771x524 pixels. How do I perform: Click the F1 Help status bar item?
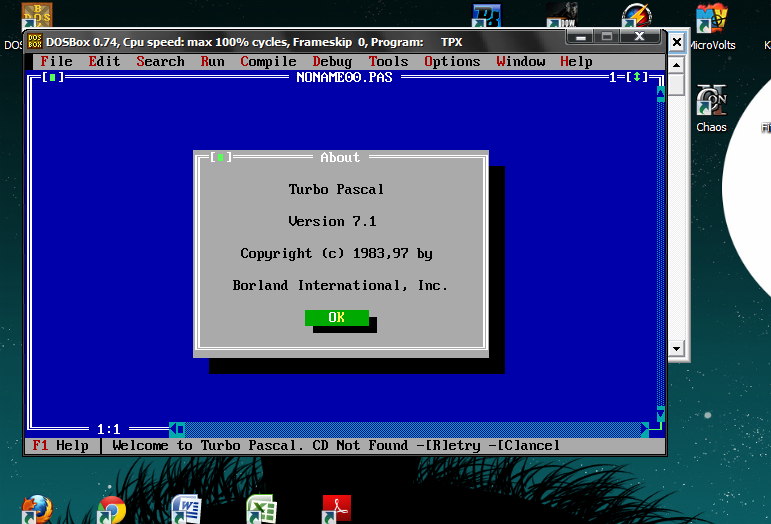60,445
